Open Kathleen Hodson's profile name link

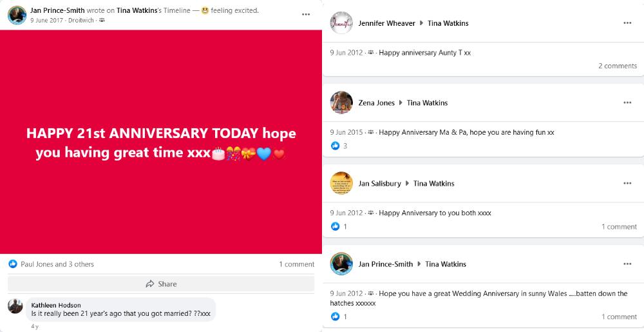pos(56,305)
